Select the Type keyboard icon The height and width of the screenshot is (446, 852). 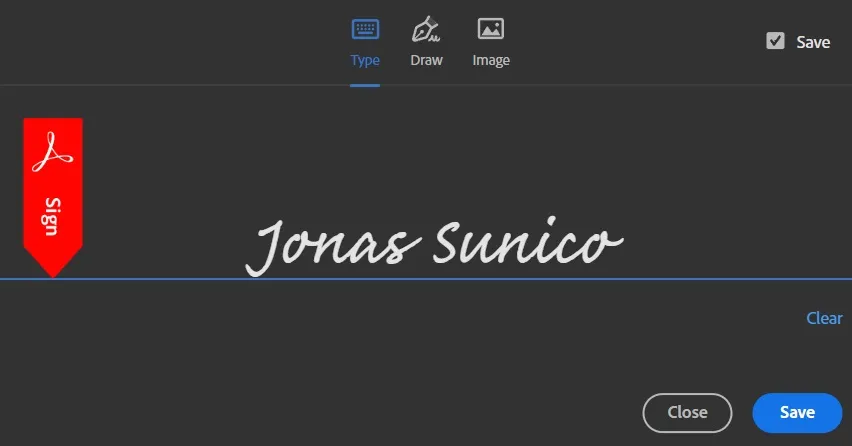[365, 29]
